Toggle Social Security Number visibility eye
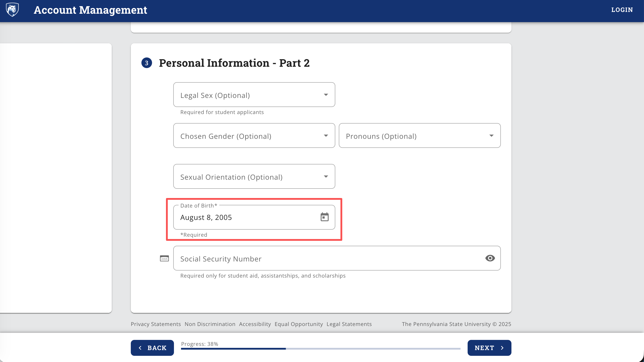This screenshot has height=362, width=644. pyautogui.click(x=490, y=258)
